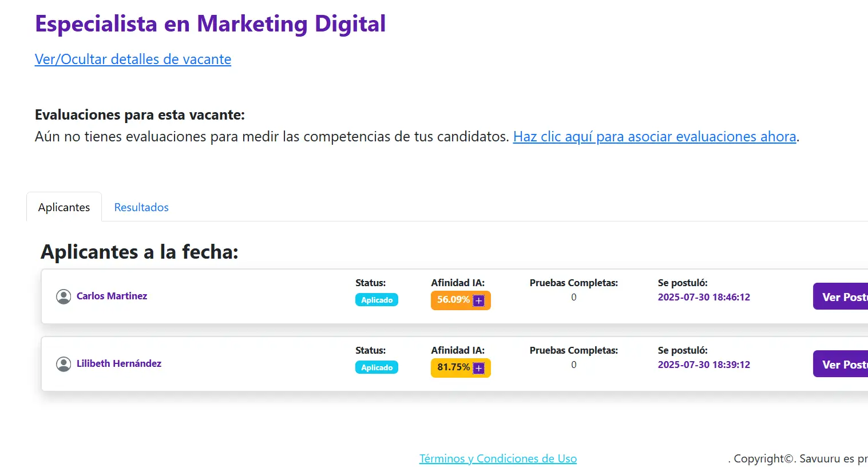The width and height of the screenshot is (868, 467).
Task: Expand the plus icon beside 81.75% affinity
Action: [479, 368]
